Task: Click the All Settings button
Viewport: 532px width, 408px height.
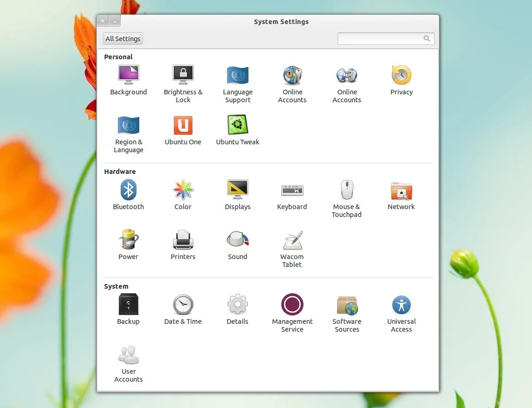Action: 123,39
